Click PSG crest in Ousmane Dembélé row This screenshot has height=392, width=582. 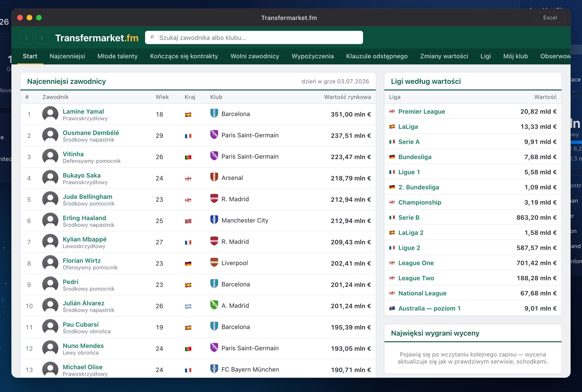(214, 135)
